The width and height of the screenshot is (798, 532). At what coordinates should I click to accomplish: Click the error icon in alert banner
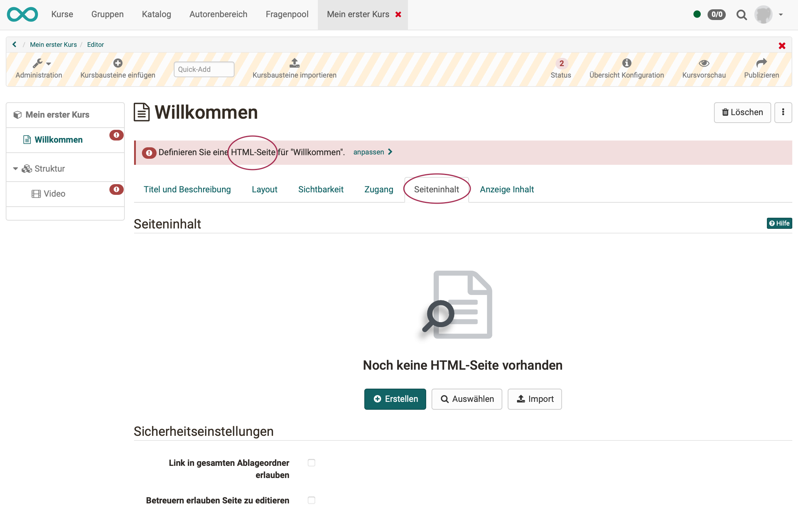[149, 153]
